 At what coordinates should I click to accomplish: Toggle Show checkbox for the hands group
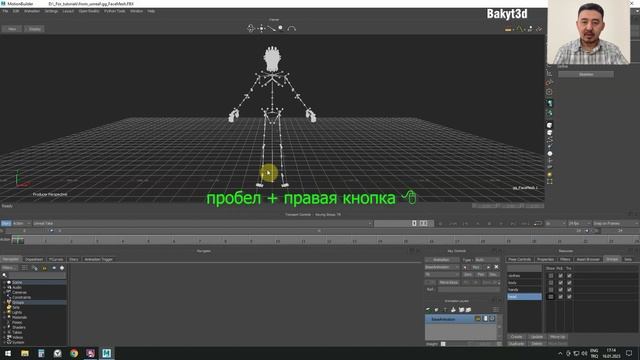[551, 289]
